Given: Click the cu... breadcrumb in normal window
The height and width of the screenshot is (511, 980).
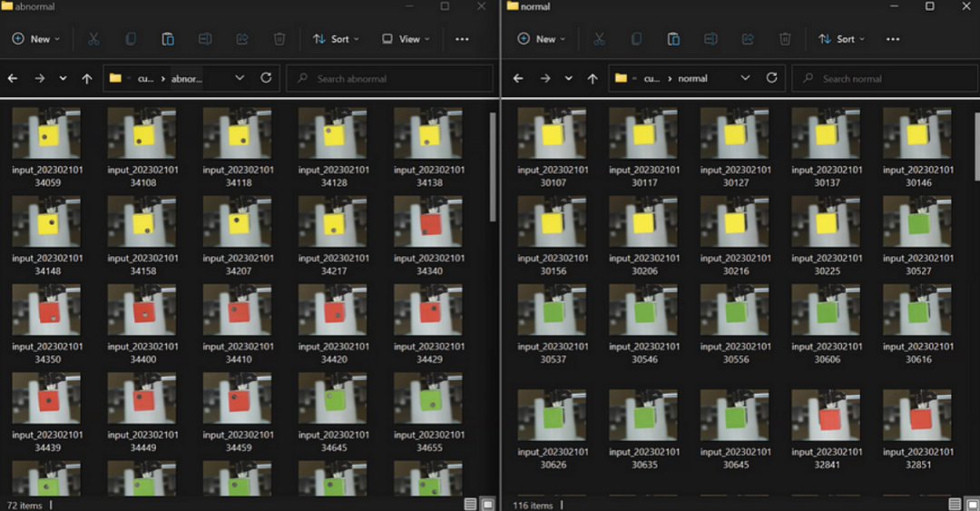Looking at the screenshot, I should 652,79.
